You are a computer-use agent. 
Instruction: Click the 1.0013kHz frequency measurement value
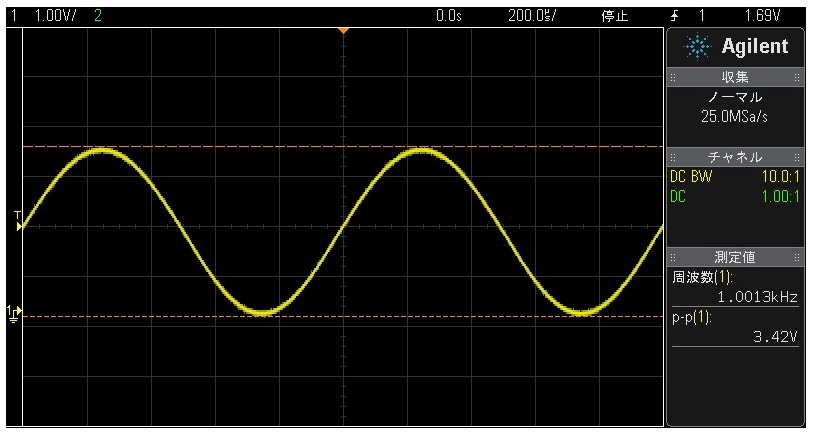tap(757, 295)
